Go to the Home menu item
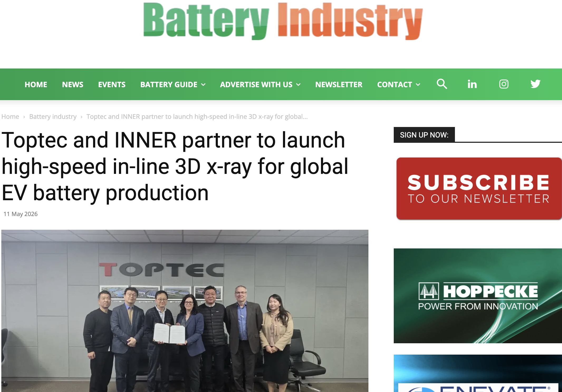Viewport: 562px width, 392px height. (x=36, y=85)
